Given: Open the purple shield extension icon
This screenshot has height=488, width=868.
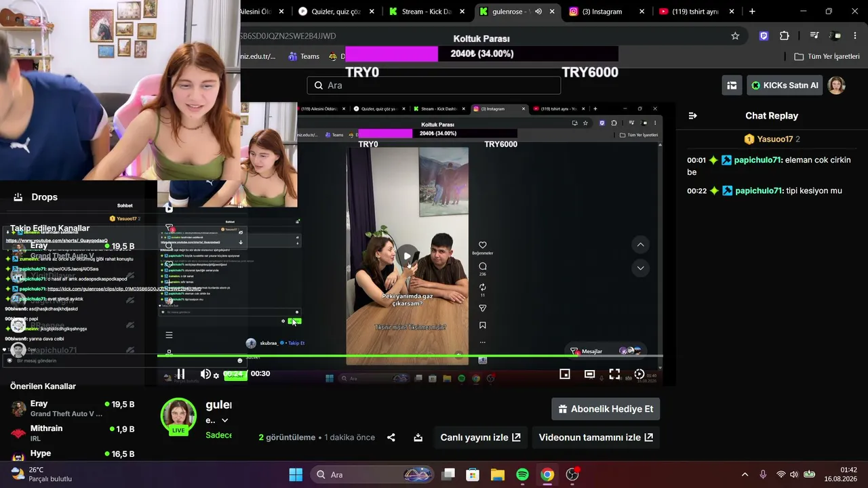Looking at the screenshot, I should (x=764, y=36).
